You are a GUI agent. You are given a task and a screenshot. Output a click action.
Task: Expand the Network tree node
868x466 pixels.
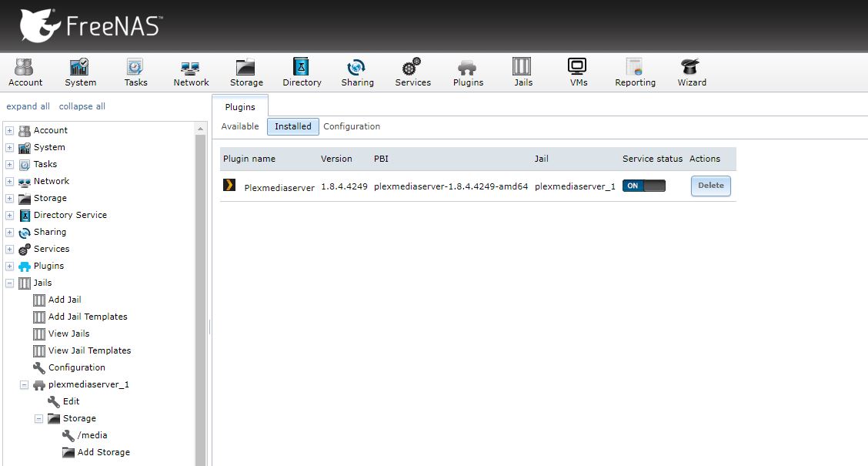pyautogui.click(x=9, y=182)
